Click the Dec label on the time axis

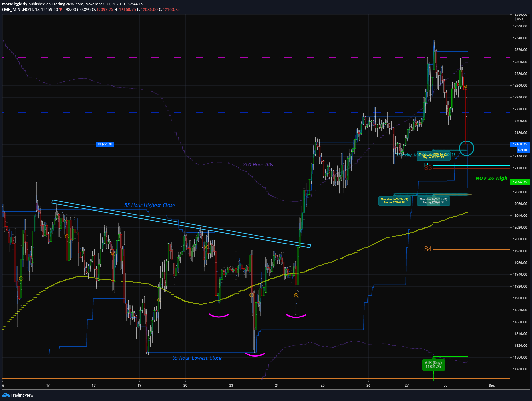pyautogui.click(x=492, y=385)
